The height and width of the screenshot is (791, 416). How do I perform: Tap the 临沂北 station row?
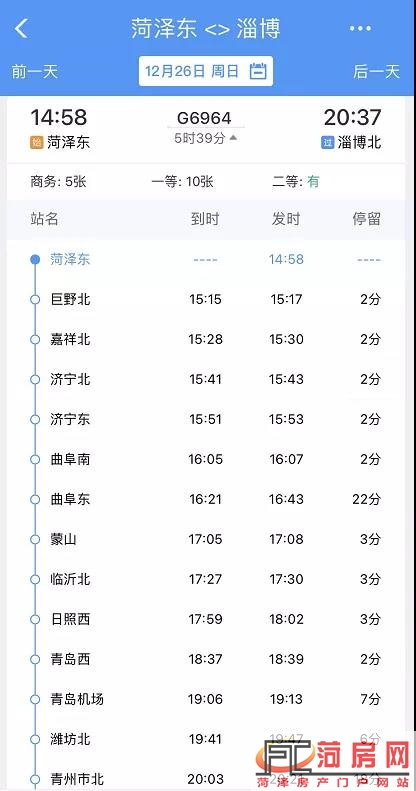pos(206,579)
